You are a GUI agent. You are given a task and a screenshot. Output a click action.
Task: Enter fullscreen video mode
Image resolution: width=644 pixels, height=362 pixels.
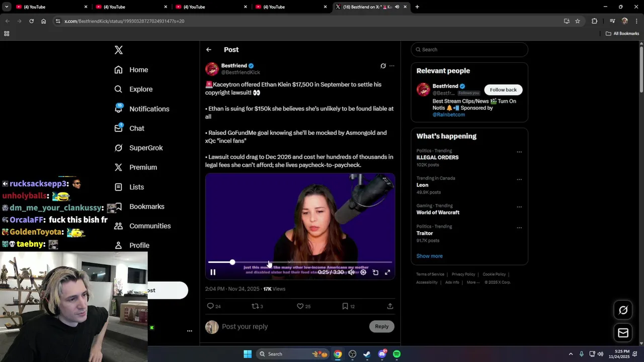[x=387, y=273]
